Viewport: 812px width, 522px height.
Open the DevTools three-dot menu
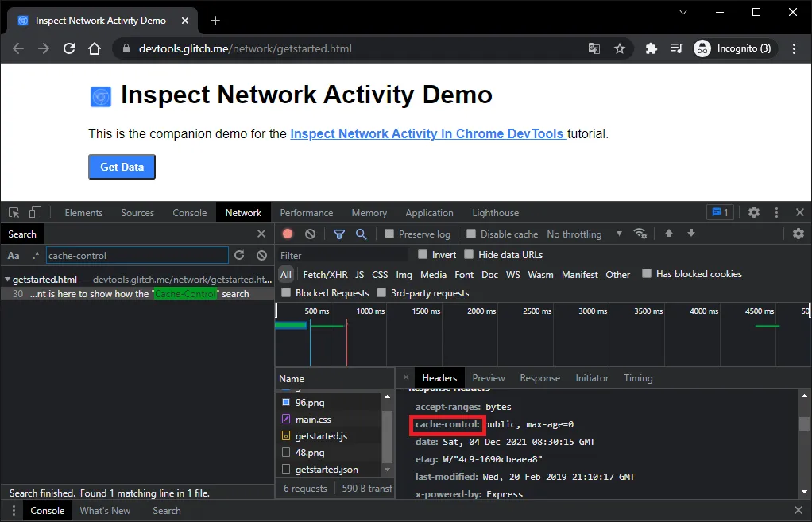(x=776, y=212)
